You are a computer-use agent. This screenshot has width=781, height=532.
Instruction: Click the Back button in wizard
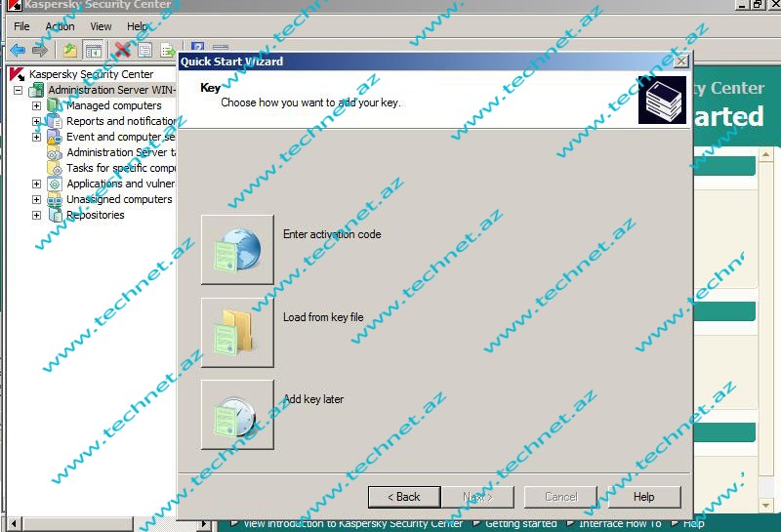[x=404, y=497]
